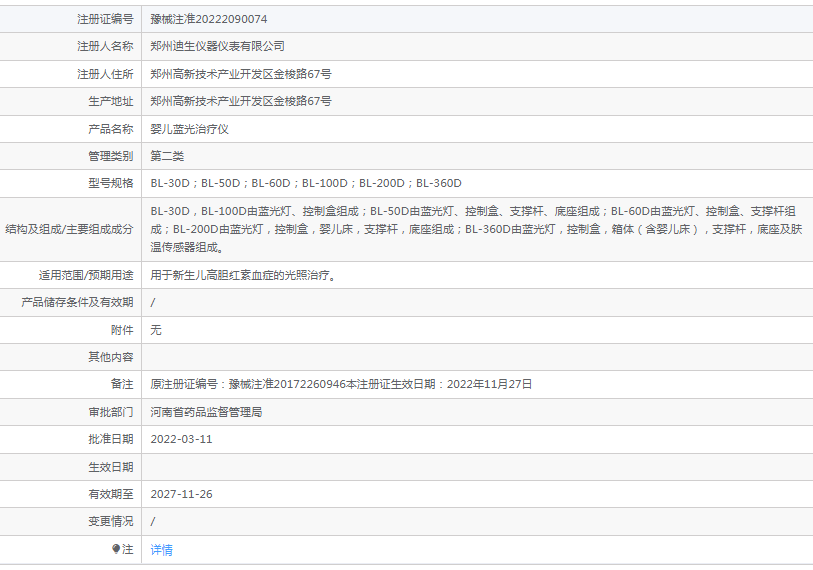Click the 变更情况 label
The width and height of the screenshot is (813, 570).
tap(110, 521)
